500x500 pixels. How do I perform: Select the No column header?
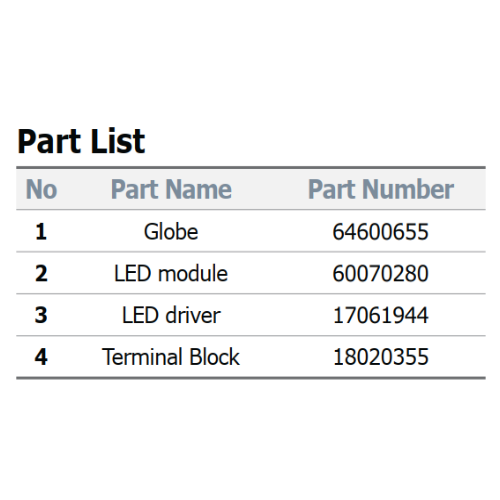coord(41,189)
